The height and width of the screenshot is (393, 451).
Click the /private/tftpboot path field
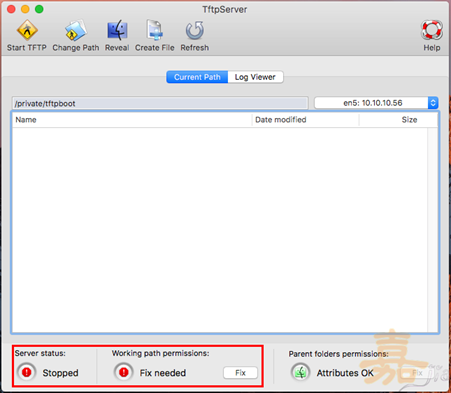point(160,103)
